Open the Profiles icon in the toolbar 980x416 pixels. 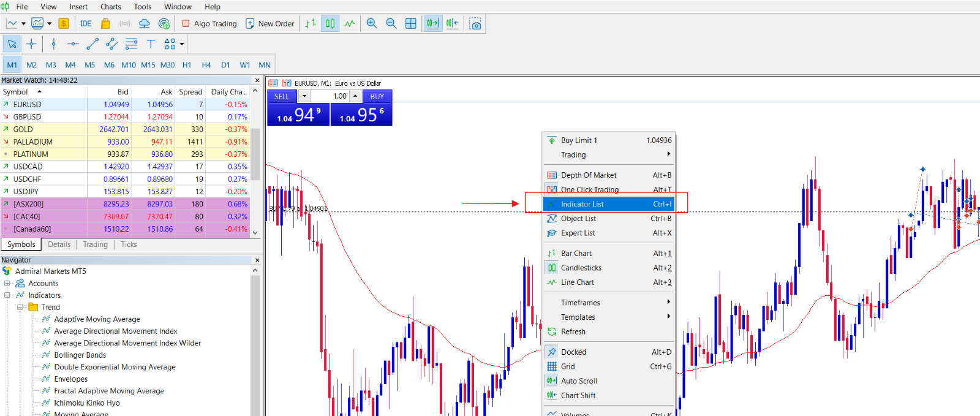(37, 23)
